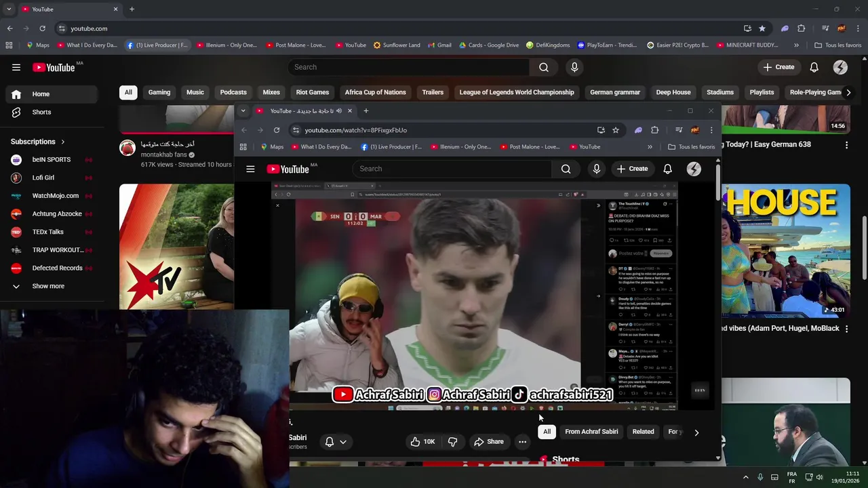This screenshot has width=868, height=488.
Task: Open notifications bell in the back window
Action: (814, 67)
